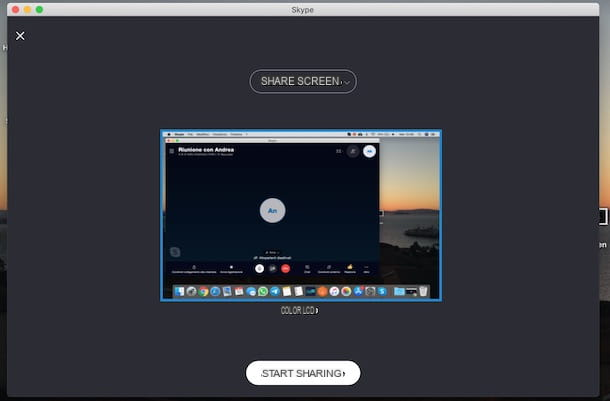Close the share screen overlay with the X
The width and height of the screenshot is (610, 401).
pyautogui.click(x=20, y=36)
